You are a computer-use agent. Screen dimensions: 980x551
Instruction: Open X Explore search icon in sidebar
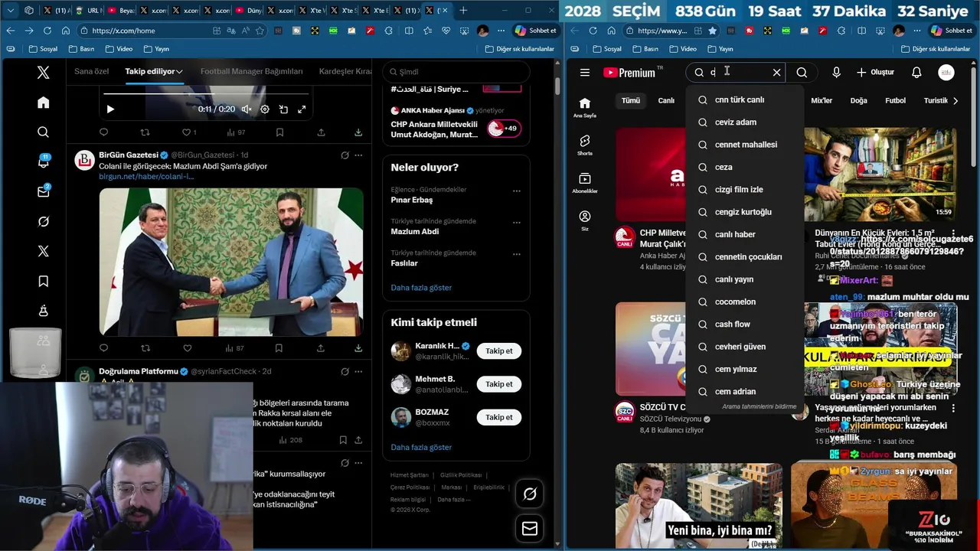(43, 132)
